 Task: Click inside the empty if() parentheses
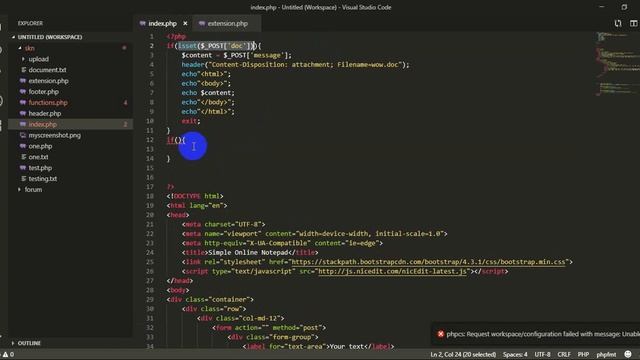click(178, 140)
